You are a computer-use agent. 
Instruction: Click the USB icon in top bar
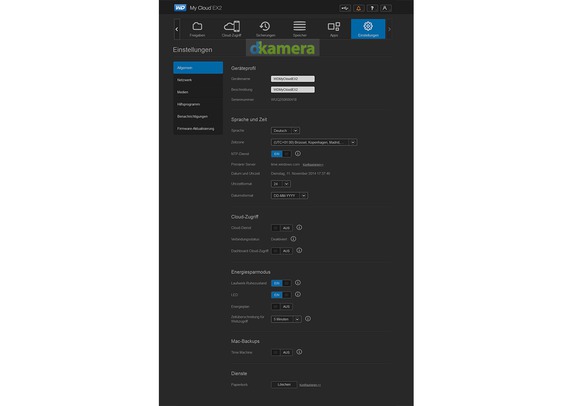[x=345, y=8]
